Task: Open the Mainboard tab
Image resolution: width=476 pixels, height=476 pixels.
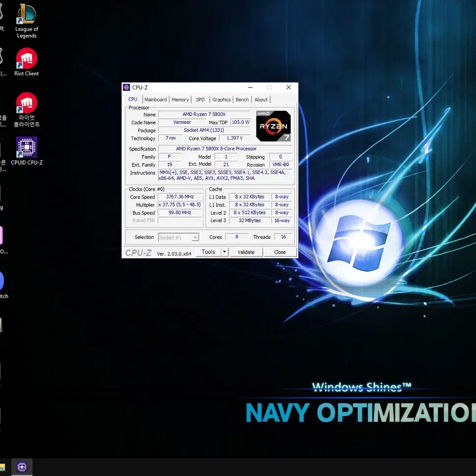Action: pos(155,100)
